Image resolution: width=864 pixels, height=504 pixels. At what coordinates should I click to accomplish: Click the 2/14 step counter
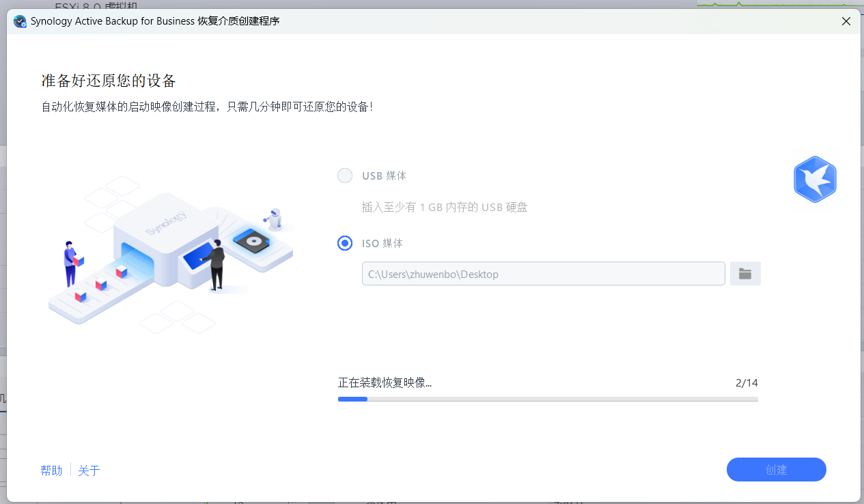point(747,383)
